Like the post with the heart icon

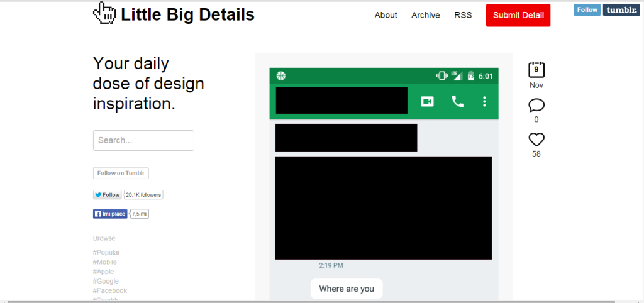pyautogui.click(x=536, y=140)
